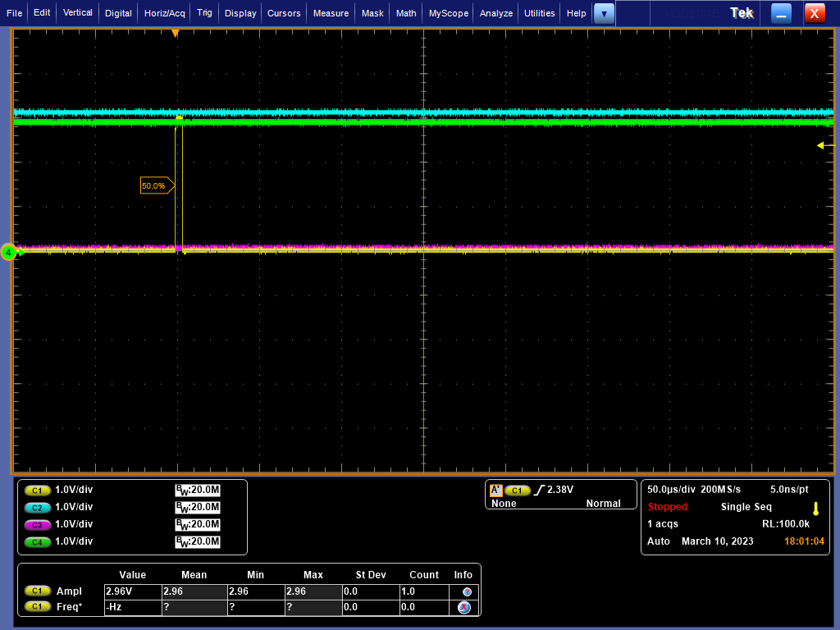Click the 50.0µs/div timebase readout
Screen dimensions: 840x630
coord(669,489)
